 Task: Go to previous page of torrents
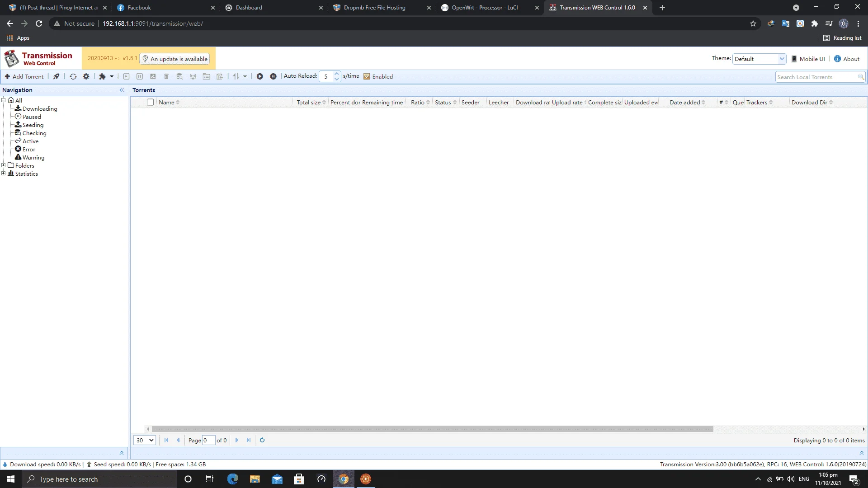tap(178, 440)
